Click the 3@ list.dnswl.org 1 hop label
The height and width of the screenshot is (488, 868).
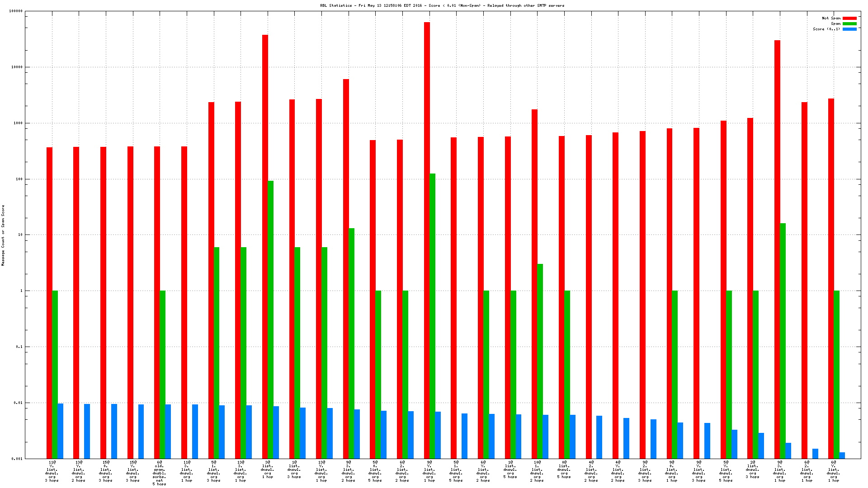point(268,469)
